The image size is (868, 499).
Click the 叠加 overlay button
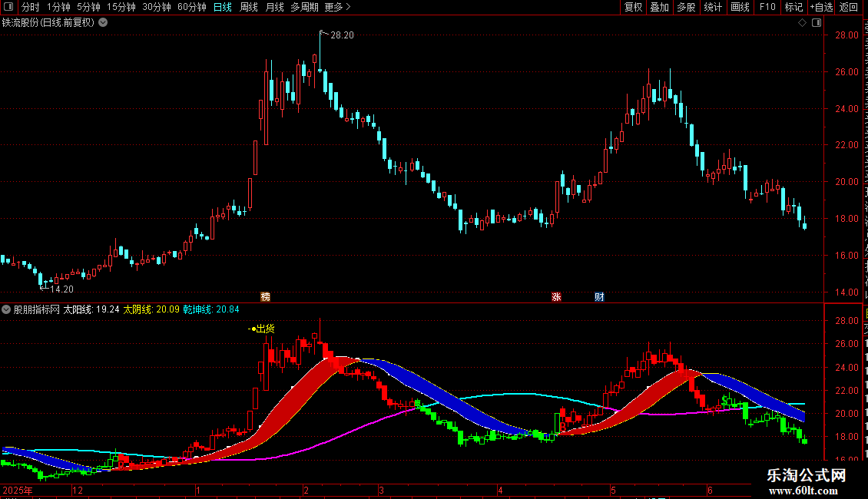(659, 7)
